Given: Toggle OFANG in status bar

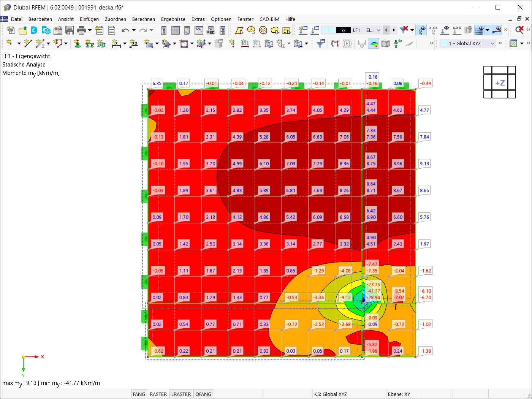Looking at the screenshot, I should (203, 394).
